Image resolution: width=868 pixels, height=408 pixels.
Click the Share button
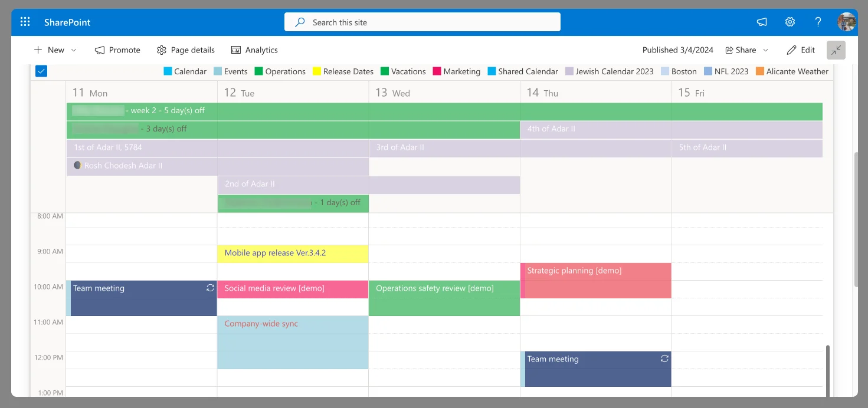pos(741,50)
